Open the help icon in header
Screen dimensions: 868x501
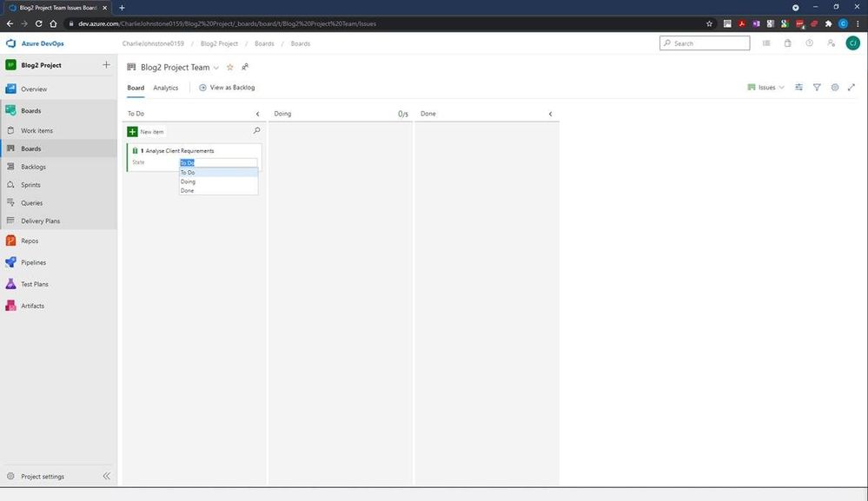809,43
